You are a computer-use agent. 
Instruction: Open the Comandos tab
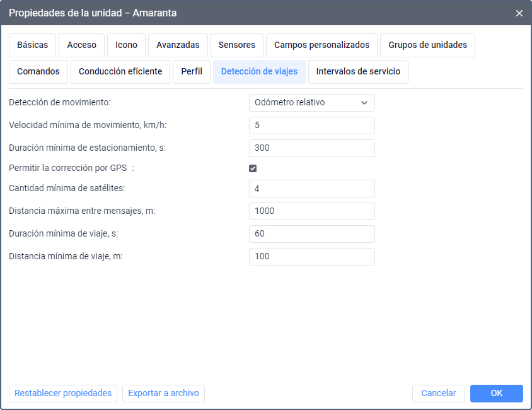coord(38,72)
